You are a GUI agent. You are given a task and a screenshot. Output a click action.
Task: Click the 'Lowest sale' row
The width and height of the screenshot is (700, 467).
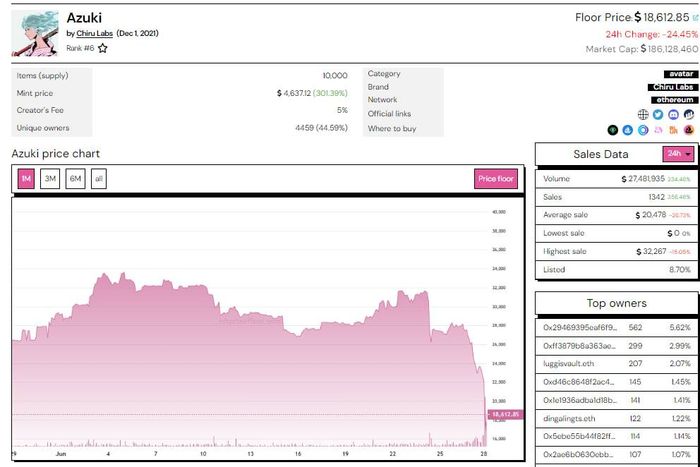(617, 233)
